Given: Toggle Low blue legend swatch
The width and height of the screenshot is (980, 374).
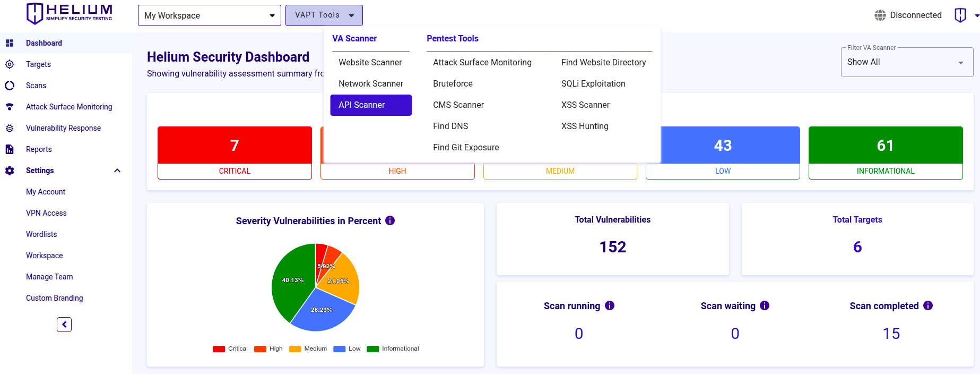Looking at the screenshot, I should pyautogui.click(x=340, y=349).
